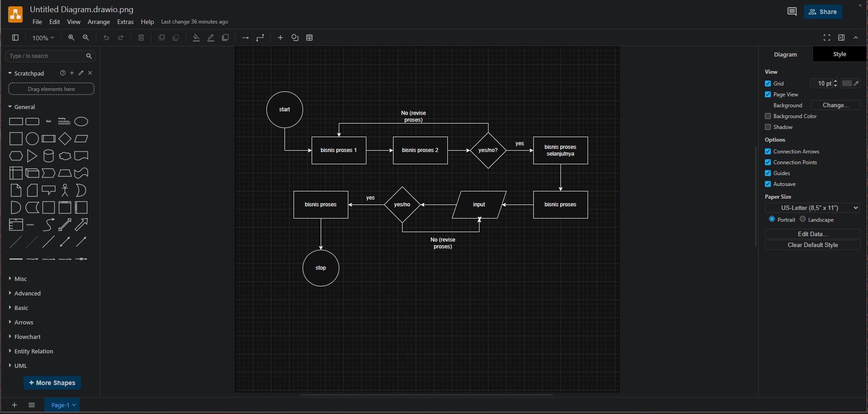Select the actor stick figure shape
This screenshot has height=414, width=868.
tap(65, 190)
